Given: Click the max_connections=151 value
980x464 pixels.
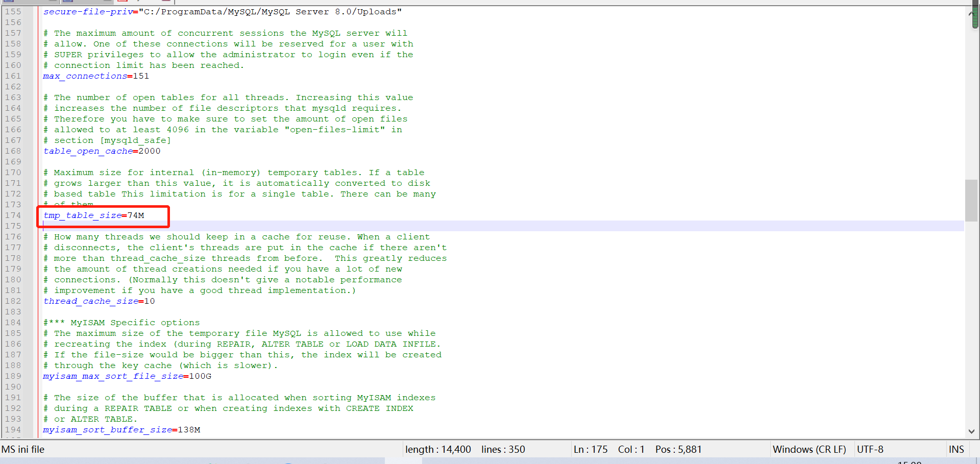Looking at the screenshot, I should tap(96, 76).
